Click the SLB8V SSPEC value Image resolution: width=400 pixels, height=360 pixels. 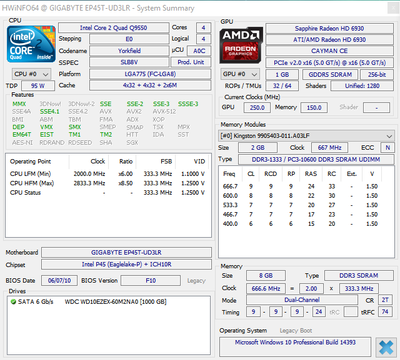point(129,62)
